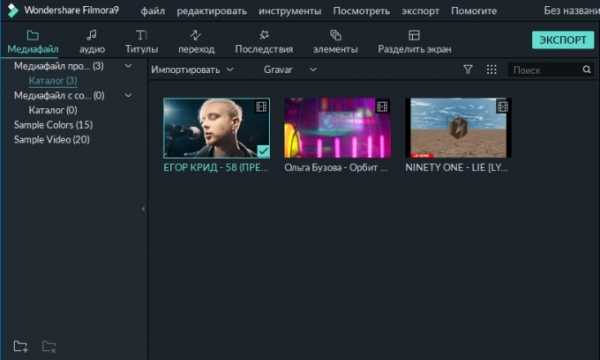Click the film strip icon on ЕГОР КРИД clip
The width and height of the screenshot is (600, 360).
(261, 107)
